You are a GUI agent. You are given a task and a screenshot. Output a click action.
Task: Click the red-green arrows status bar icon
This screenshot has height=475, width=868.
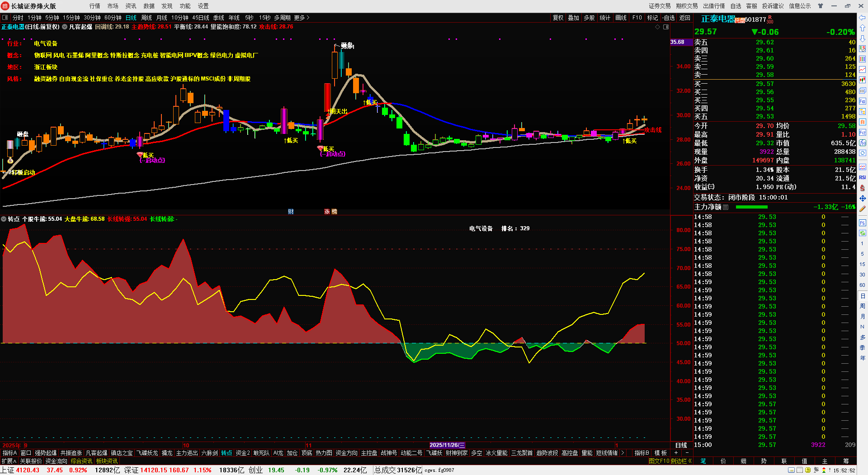[824, 470]
